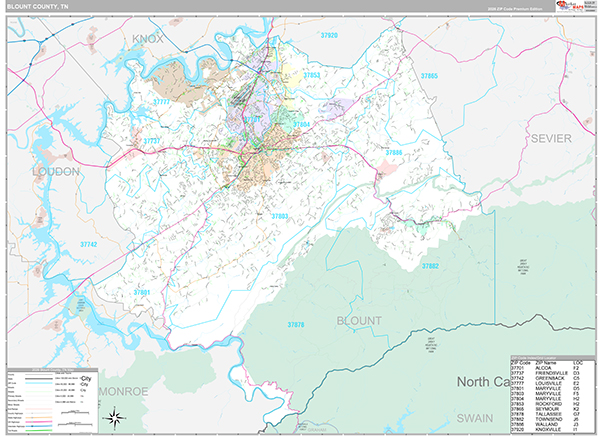Click KNOXVILLE in the ZIP index table

click(548, 429)
